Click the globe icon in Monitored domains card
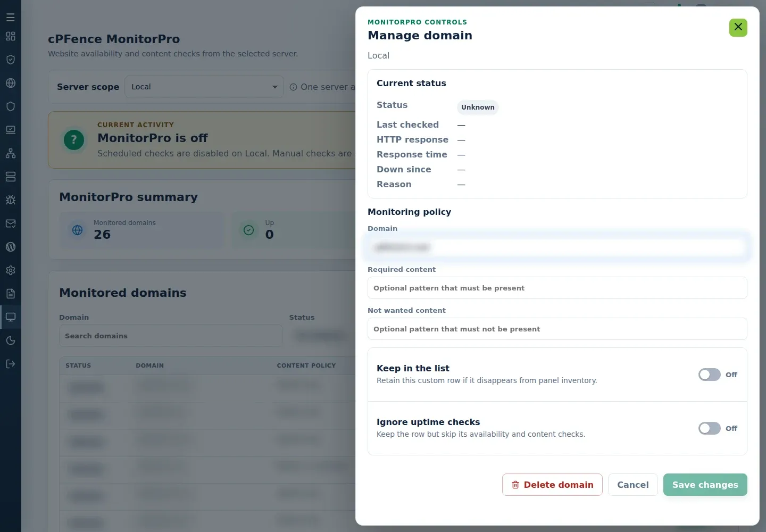 coord(78,230)
